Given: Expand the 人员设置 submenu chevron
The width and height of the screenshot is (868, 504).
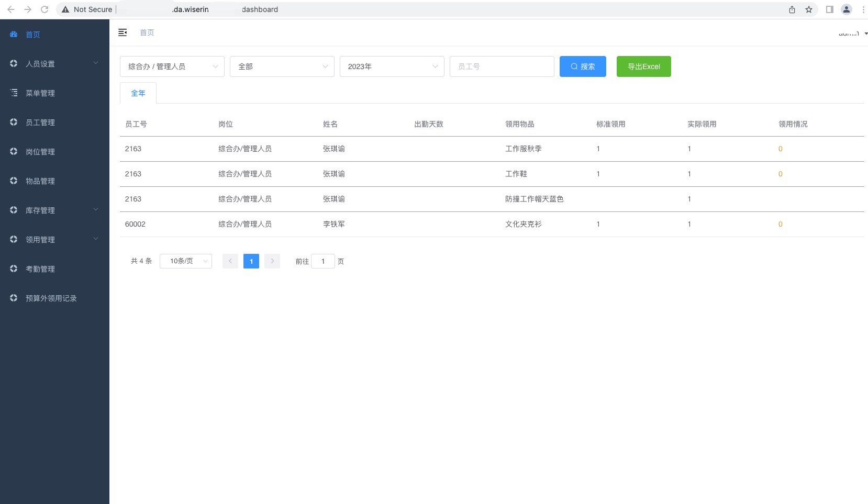Looking at the screenshot, I should tap(96, 63).
